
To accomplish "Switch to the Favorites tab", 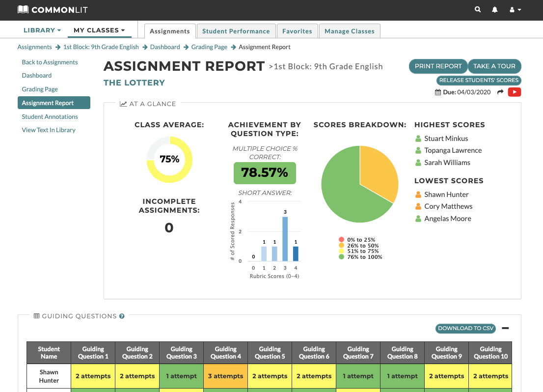I will point(297,31).
